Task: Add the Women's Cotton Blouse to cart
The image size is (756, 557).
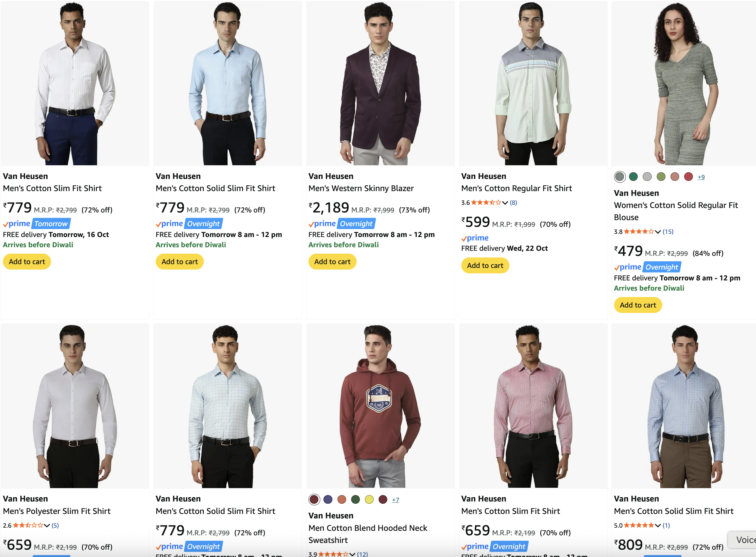Action: pos(638,305)
